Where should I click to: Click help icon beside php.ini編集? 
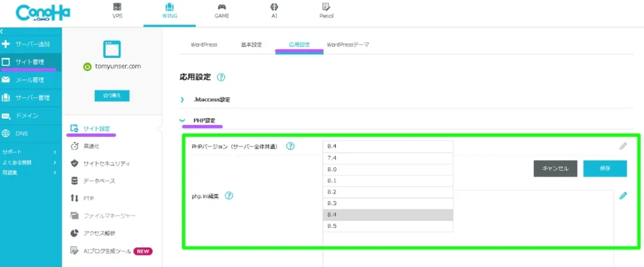point(229,196)
